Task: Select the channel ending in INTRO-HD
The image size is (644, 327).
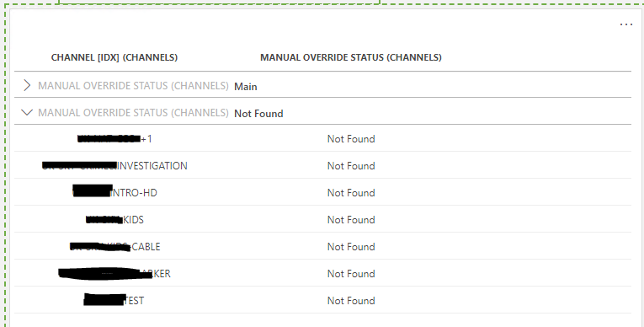Action: pyautogui.click(x=114, y=192)
